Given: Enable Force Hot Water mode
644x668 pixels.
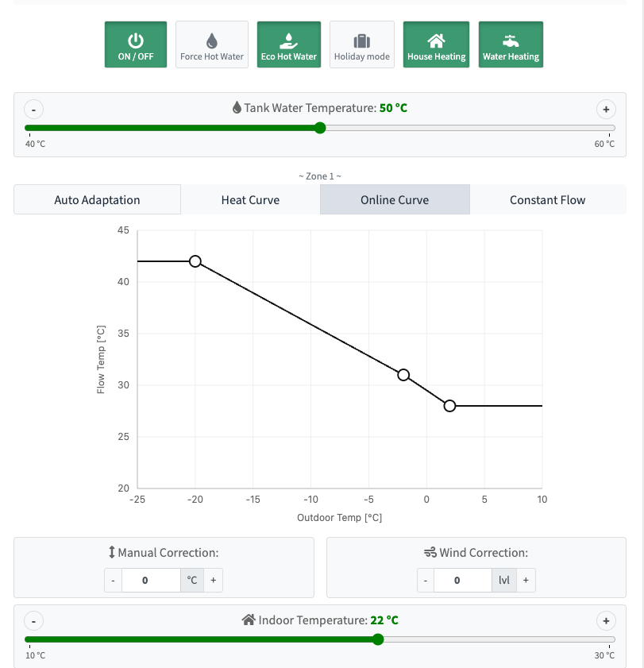Looking at the screenshot, I should 212,44.
